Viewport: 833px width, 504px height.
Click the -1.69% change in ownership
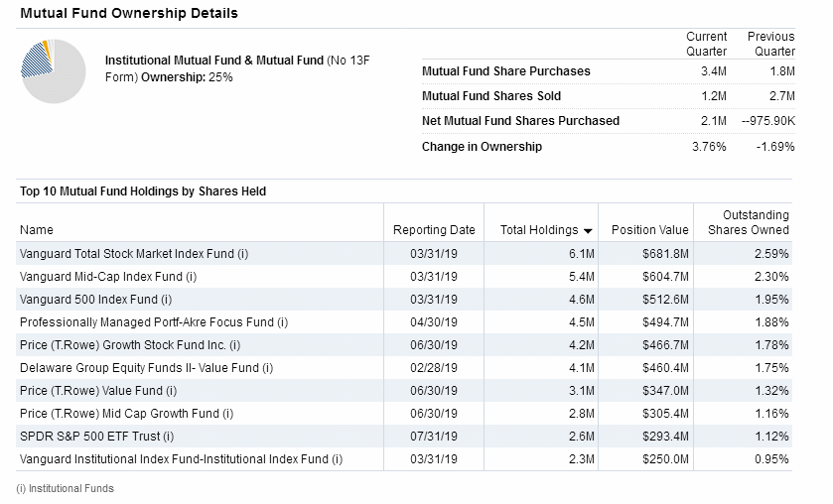pos(775,147)
